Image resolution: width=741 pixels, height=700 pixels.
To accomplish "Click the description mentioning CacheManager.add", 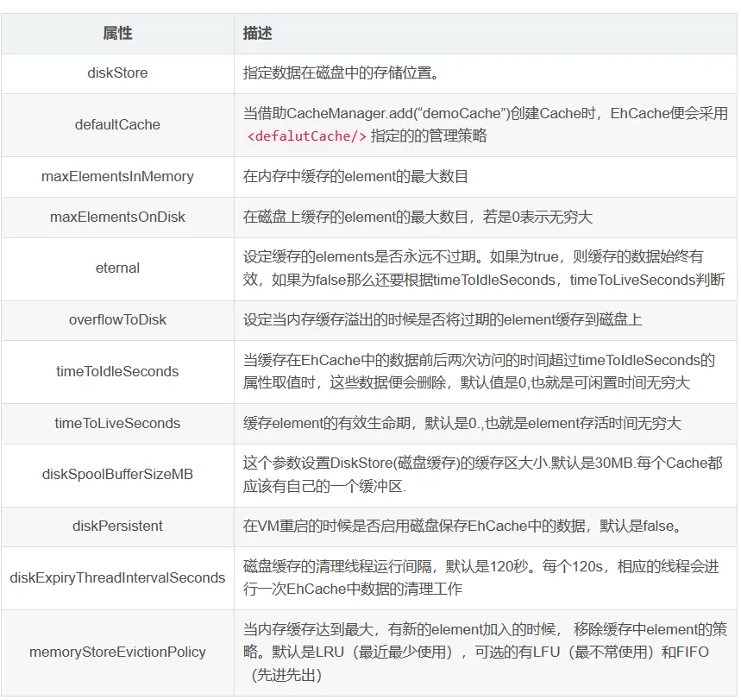I will click(x=486, y=125).
